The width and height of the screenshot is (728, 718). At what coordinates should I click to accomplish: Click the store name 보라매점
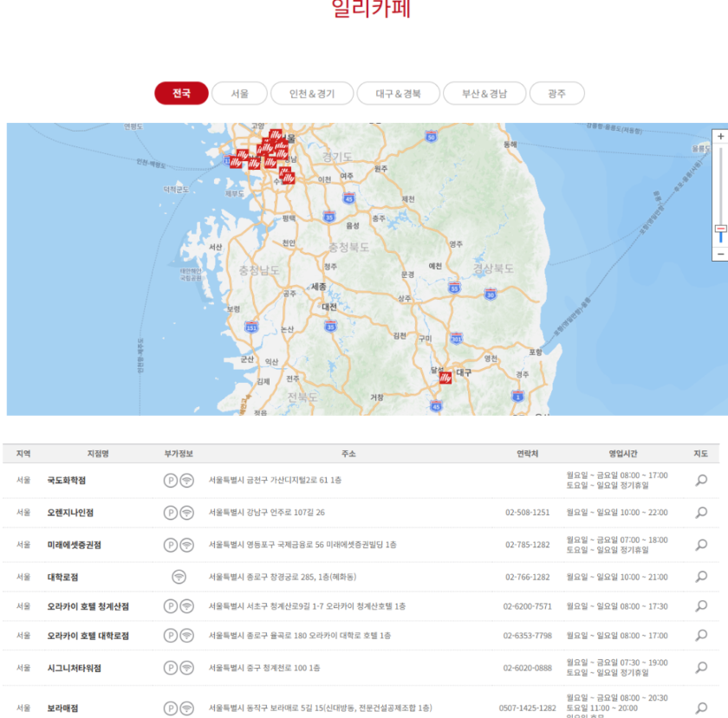click(x=62, y=708)
